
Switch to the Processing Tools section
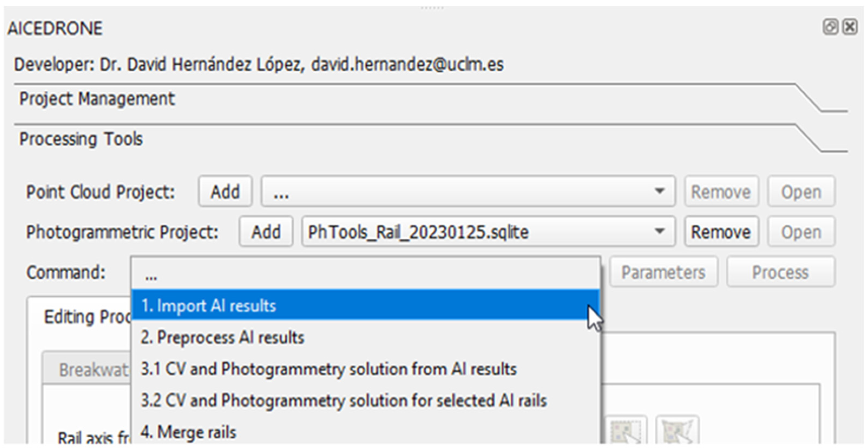pos(81,139)
